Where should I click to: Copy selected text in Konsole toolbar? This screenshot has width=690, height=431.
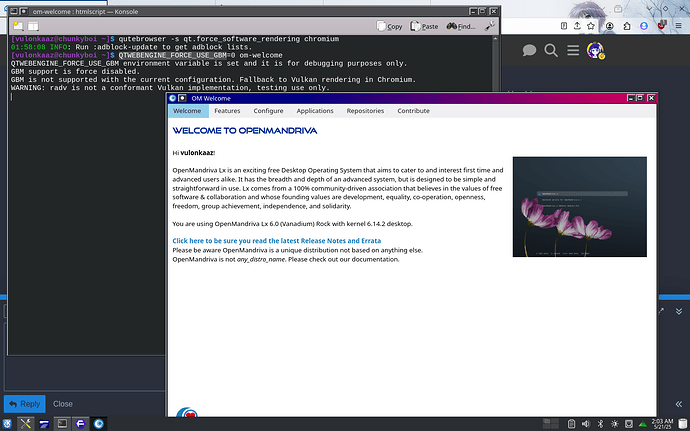[389, 26]
